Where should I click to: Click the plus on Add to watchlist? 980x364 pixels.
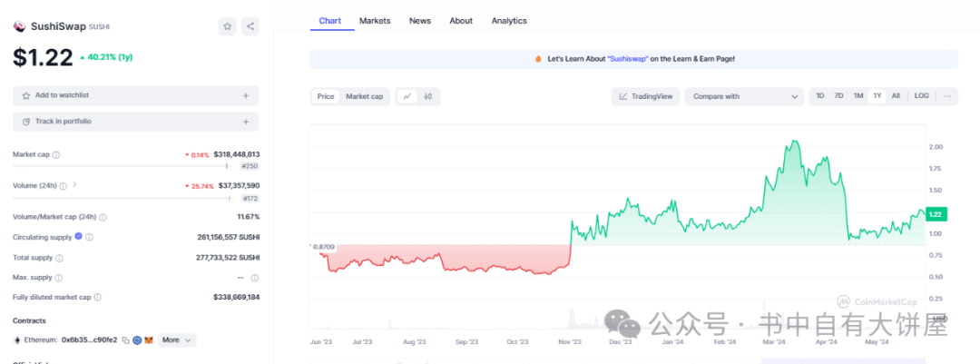pos(246,95)
